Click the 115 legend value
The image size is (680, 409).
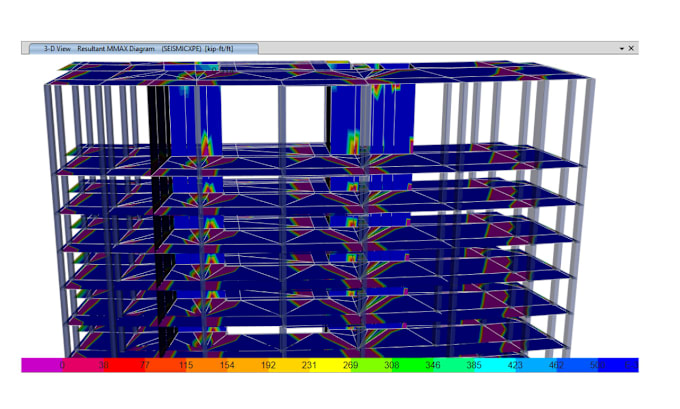point(186,365)
